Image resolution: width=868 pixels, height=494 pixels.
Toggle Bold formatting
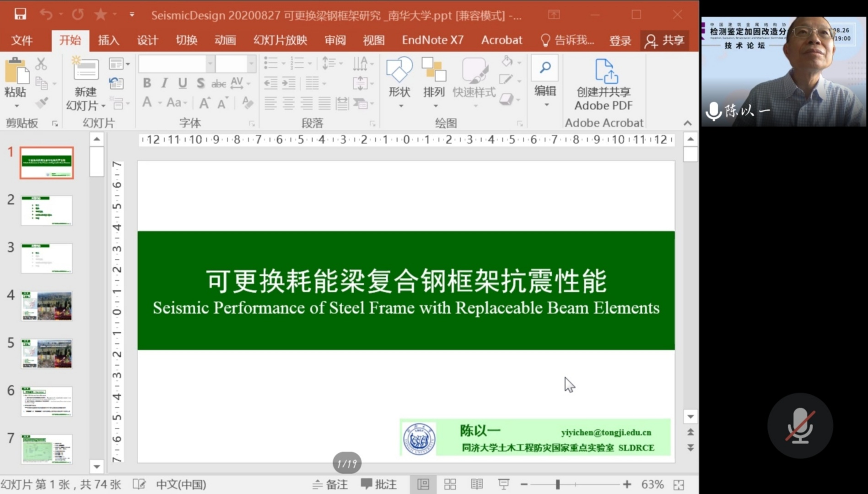[147, 83]
